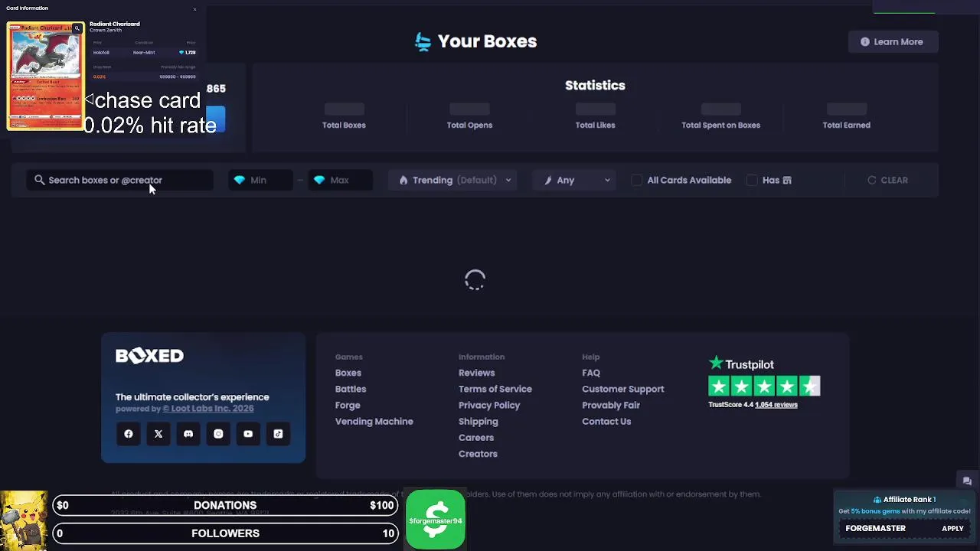
Task: Open the Careers footer link
Action: (x=476, y=438)
